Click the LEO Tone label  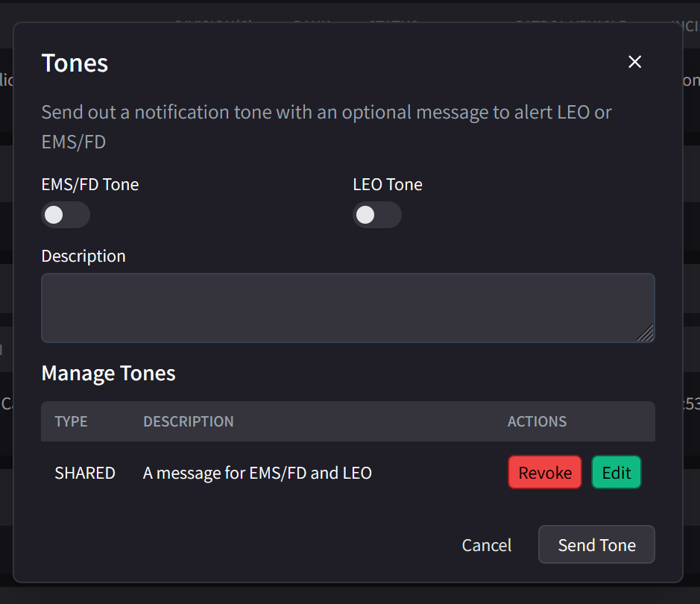[x=388, y=184]
